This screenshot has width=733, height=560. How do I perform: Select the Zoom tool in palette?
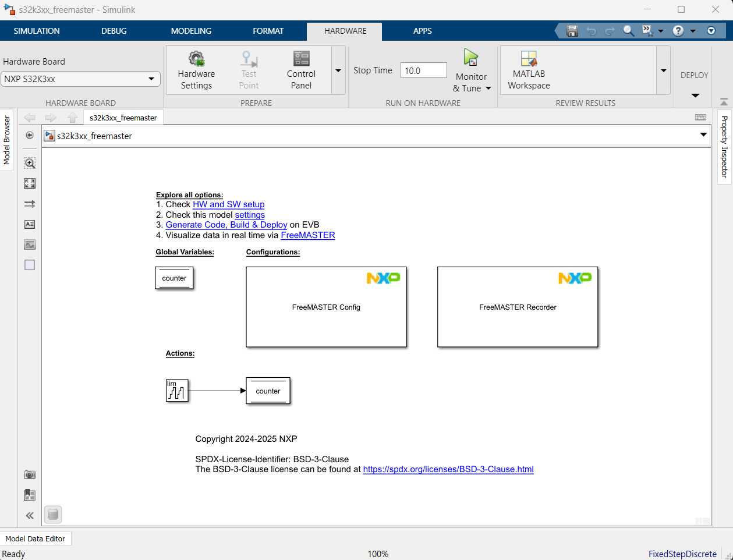(x=30, y=163)
